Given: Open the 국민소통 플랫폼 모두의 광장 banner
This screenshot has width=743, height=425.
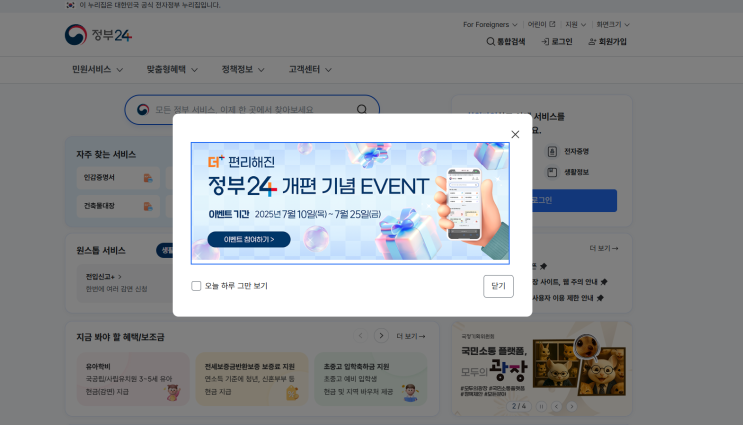Looking at the screenshot, I should coord(542,369).
